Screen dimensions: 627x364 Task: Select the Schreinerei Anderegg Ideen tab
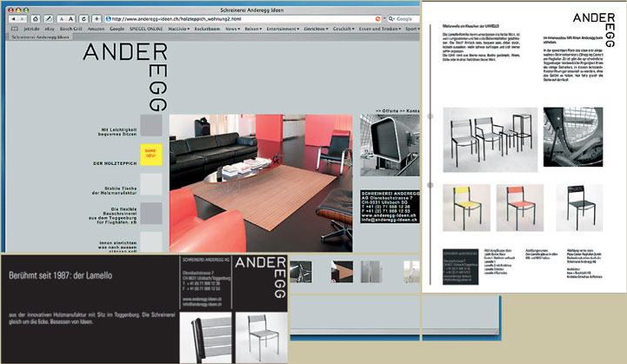coord(40,37)
